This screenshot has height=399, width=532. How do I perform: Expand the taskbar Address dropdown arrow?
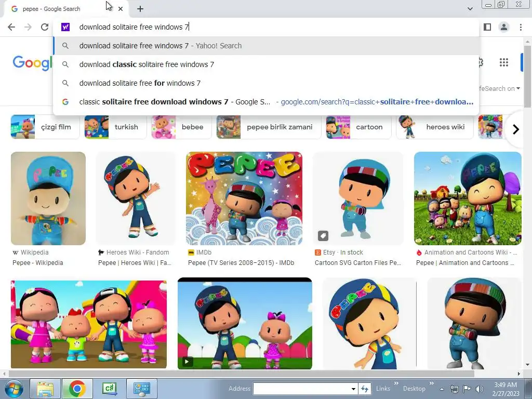pos(353,389)
